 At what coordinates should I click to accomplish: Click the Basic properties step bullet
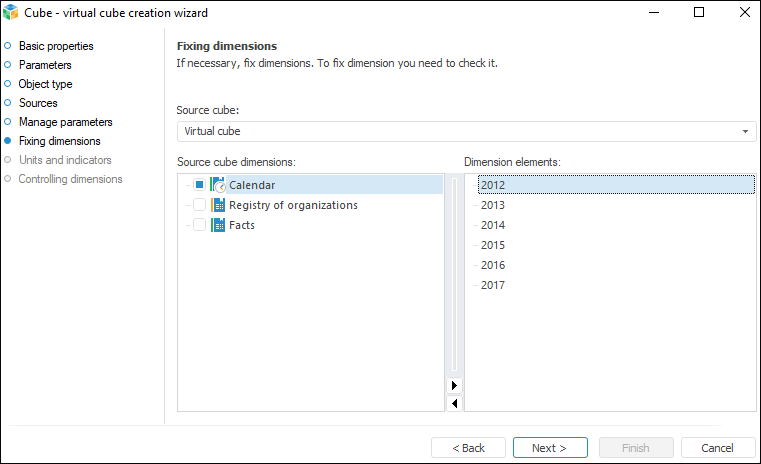point(8,46)
